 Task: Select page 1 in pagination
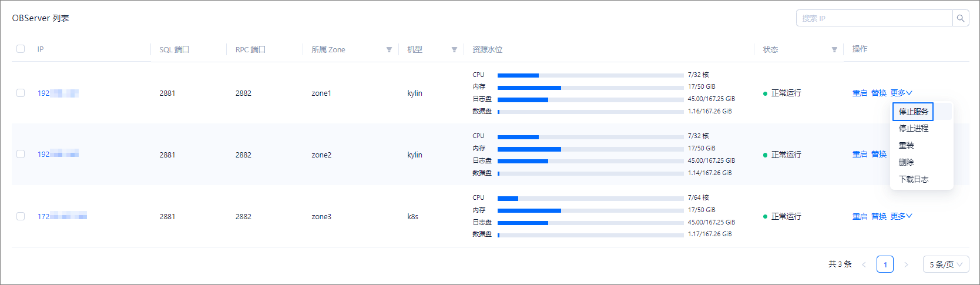coord(885,264)
